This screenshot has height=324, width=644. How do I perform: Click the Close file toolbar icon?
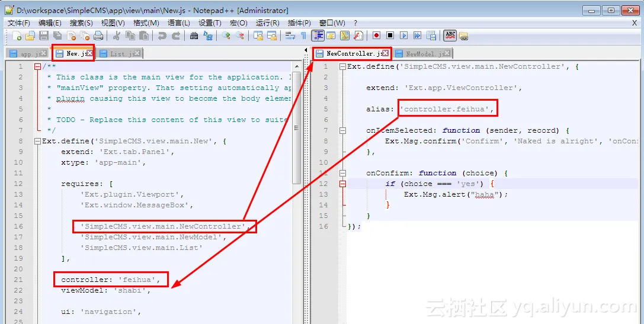(x=72, y=36)
